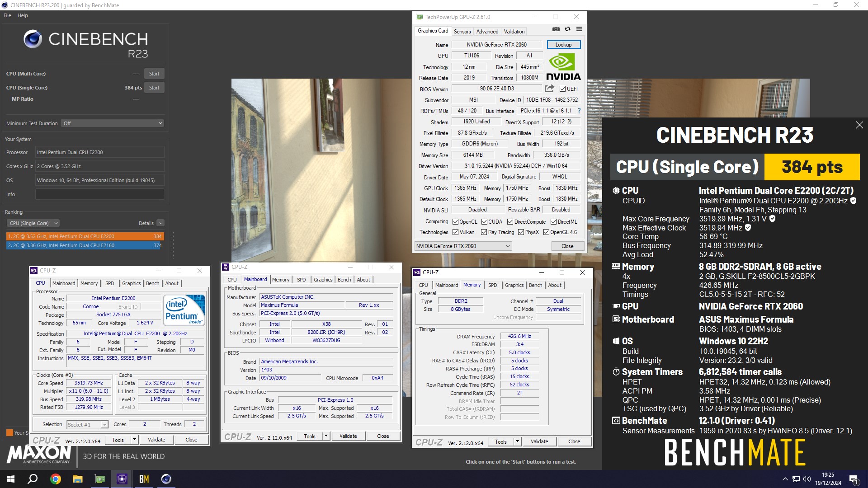Viewport: 868px width, 488px height.
Task: Start the CPU (Multi Core) test
Action: point(154,74)
